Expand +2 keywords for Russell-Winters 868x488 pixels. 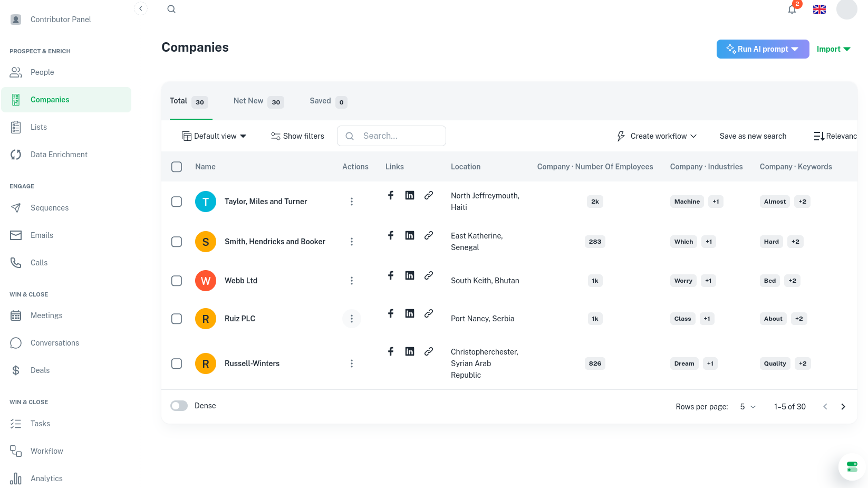pyautogui.click(x=803, y=363)
